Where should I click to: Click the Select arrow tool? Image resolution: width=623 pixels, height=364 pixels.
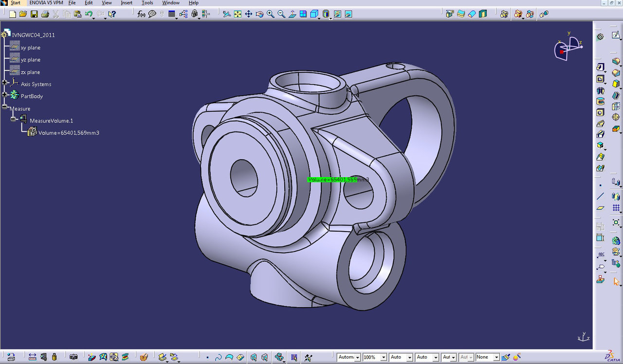616,281
